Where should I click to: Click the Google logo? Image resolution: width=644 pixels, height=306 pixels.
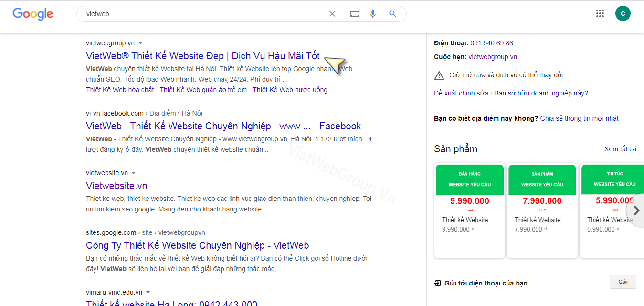pyautogui.click(x=32, y=14)
